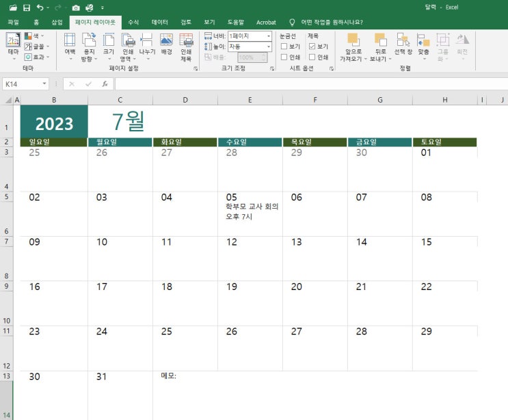508x420 pixels.
Task: Switch to the Formulas (수식) tab
Action: [x=133, y=22]
